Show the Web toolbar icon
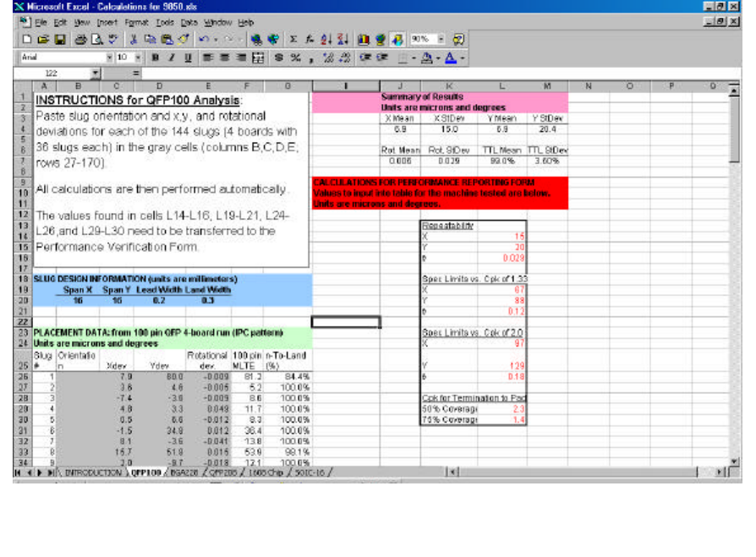Viewport: 756px width, 557px height. (x=273, y=40)
